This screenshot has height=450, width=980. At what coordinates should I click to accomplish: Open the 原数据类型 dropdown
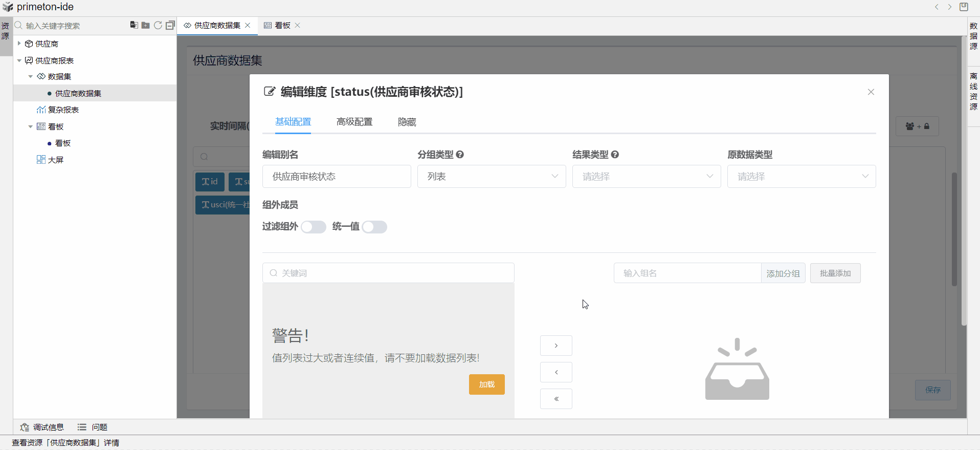pos(801,177)
